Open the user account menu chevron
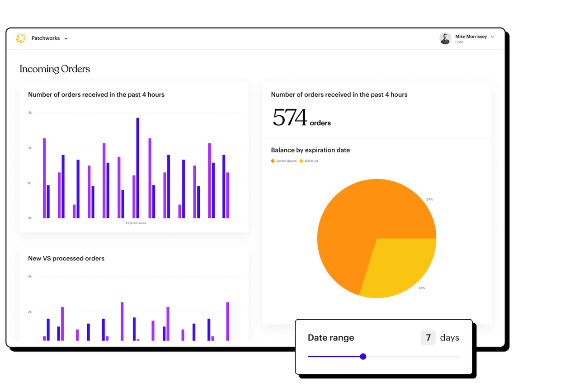 pyautogui.click(x=493, y=37)
